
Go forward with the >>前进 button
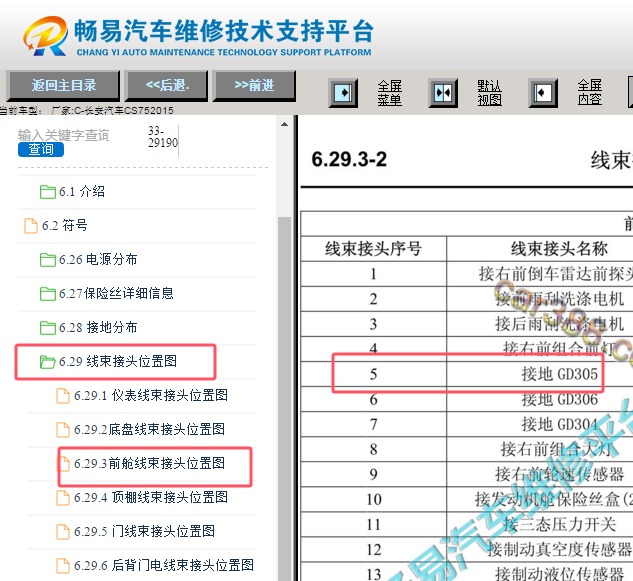click(254, 85)
